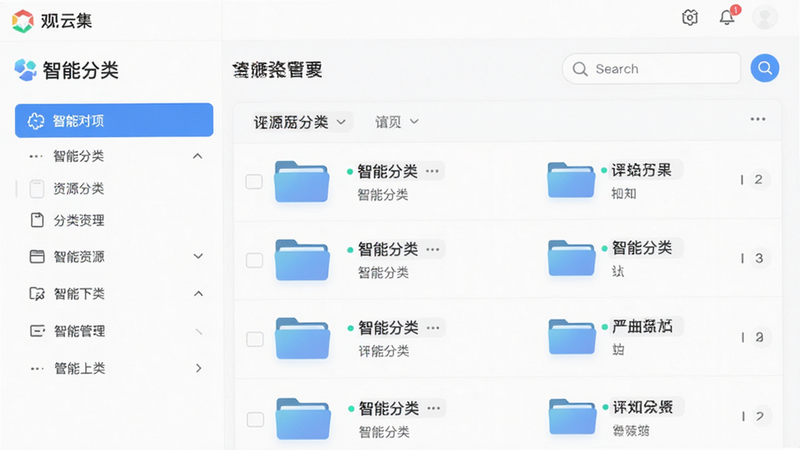This screenshot has width=800, height=450.
Task: Open the first filter dropdown ending in 分类
Action: click(301, 122)
